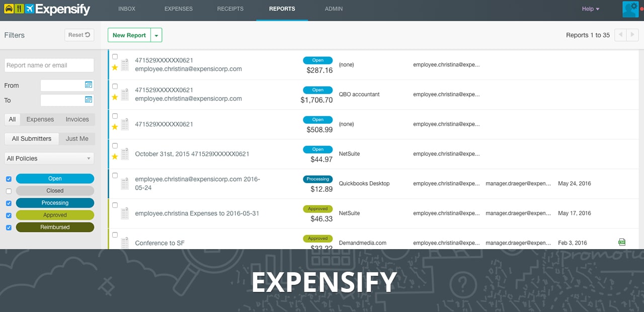Select Just Me submitter filter
The height and width of the screenshot is (312, 644).
point(77,139)
